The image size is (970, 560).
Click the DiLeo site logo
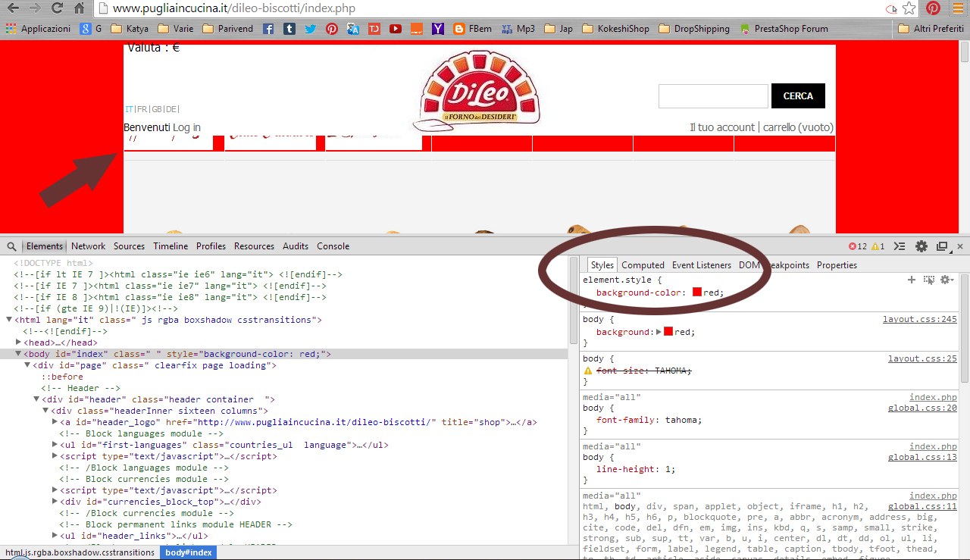pos(478,91)
